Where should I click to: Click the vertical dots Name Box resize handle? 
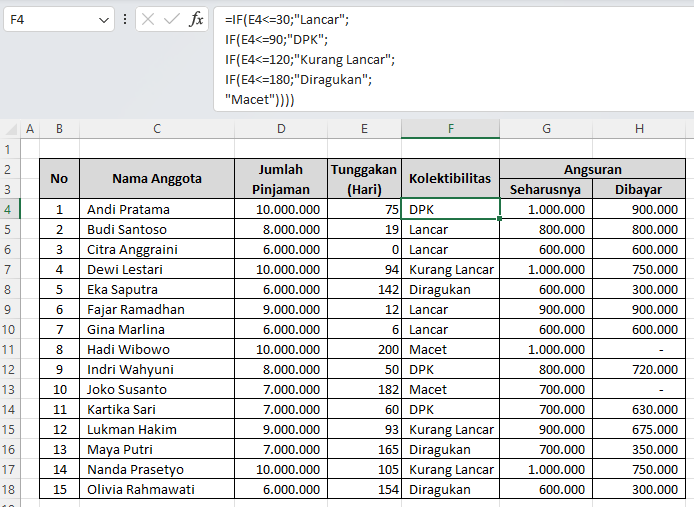coord(124,19)
